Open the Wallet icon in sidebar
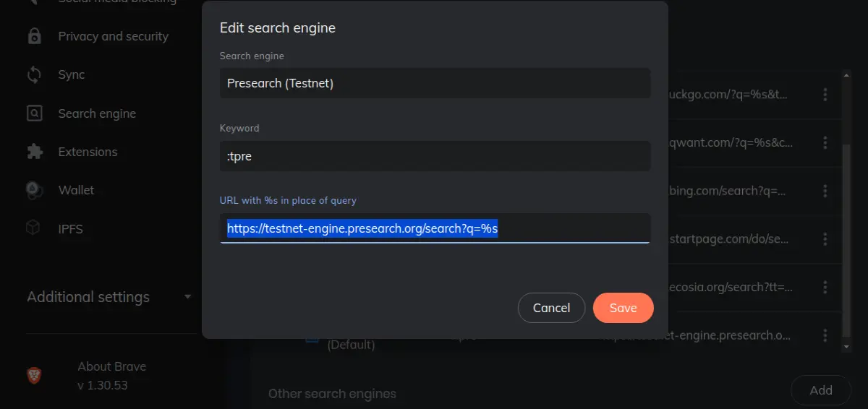Image resolution: width=868 pixels, height=409 pixels. (x=34, y=190)
